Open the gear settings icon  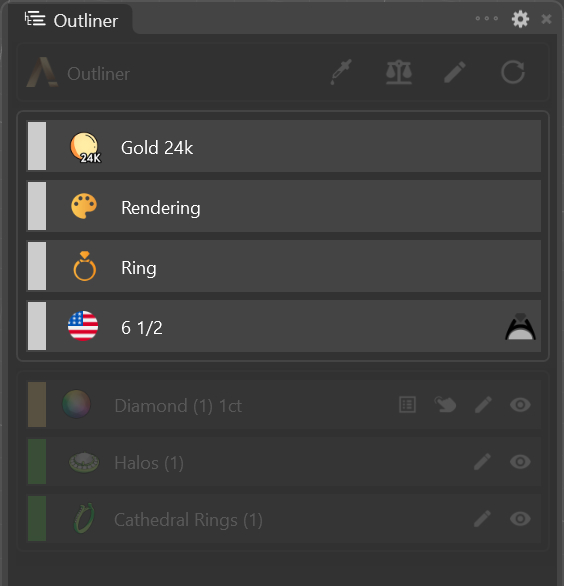pos(520,19)
